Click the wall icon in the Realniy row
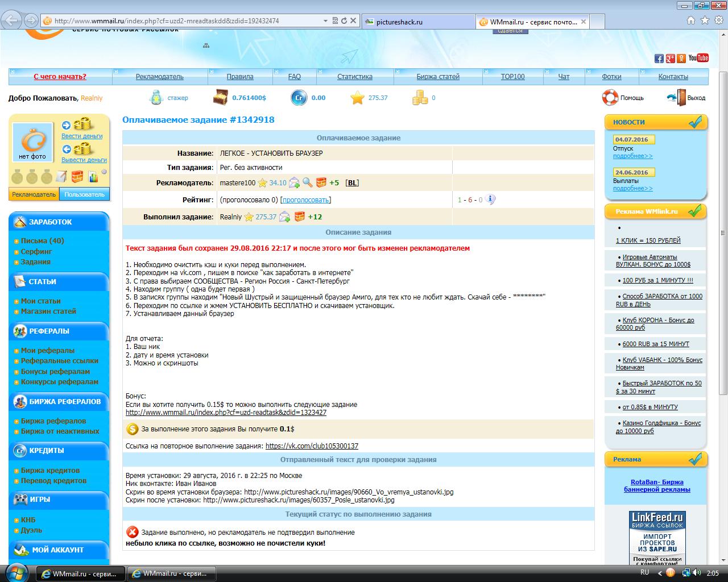This screenshot has width=728, height=582. (299, 217)
